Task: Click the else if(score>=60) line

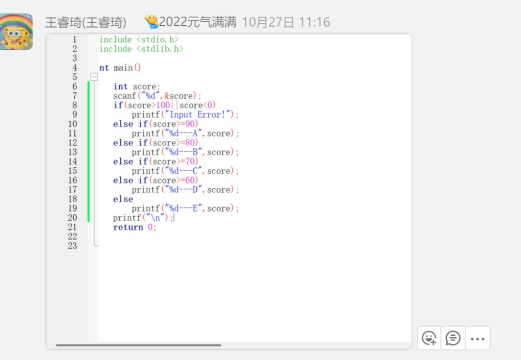Action: pos(156,180)
